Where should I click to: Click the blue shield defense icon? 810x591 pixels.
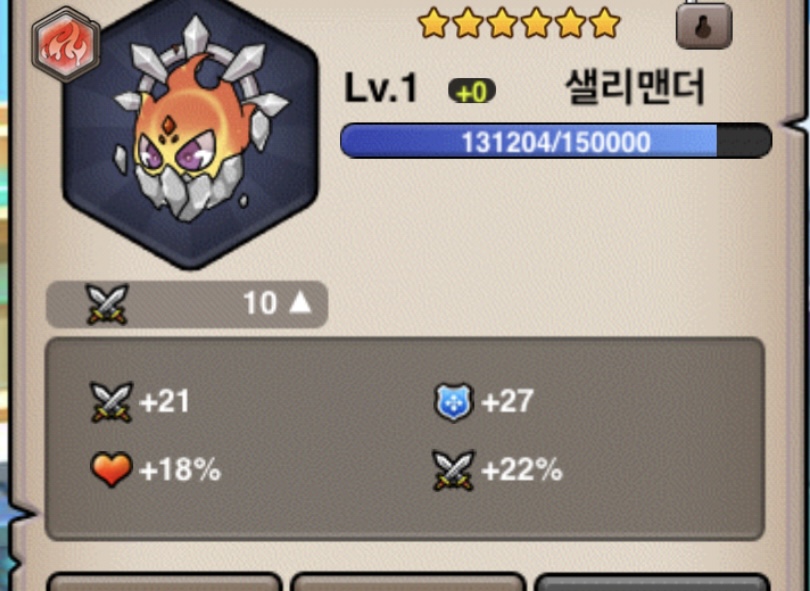tap(453, 402)
